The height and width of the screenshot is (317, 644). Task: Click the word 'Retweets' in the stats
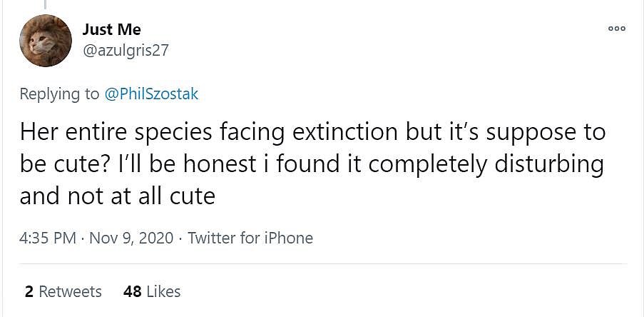click(x=70, y=291)
